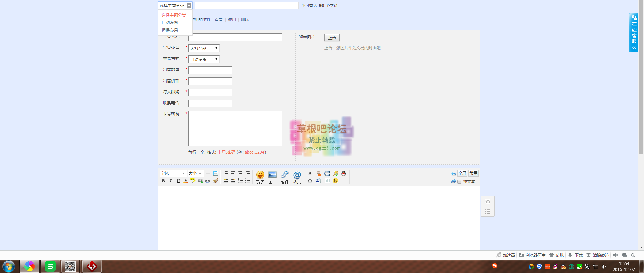Open the zoom magnifier dropdown
644x273 pixels.
(635, 255)
